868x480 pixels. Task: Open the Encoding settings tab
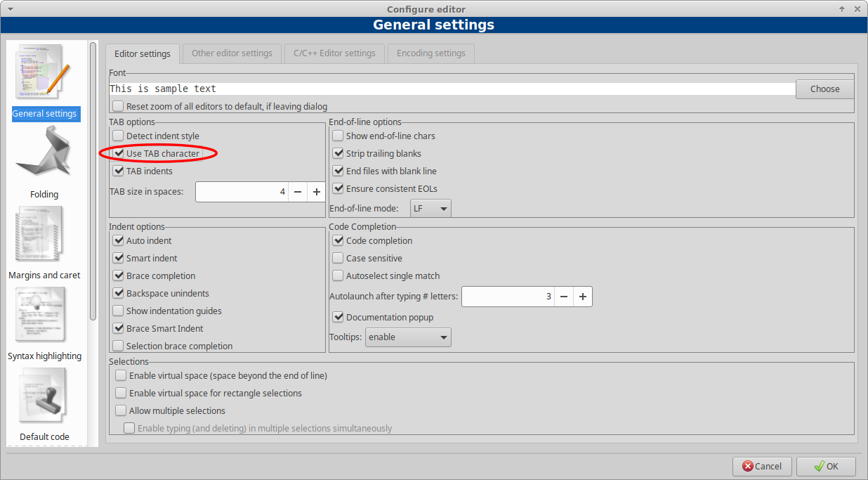click(430, 53)
